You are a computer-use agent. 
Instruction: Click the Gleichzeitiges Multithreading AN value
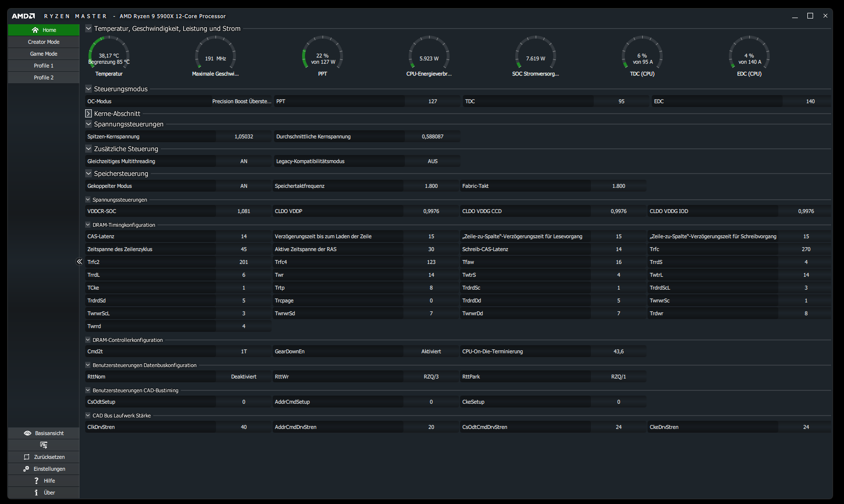[x=244, y=161]
